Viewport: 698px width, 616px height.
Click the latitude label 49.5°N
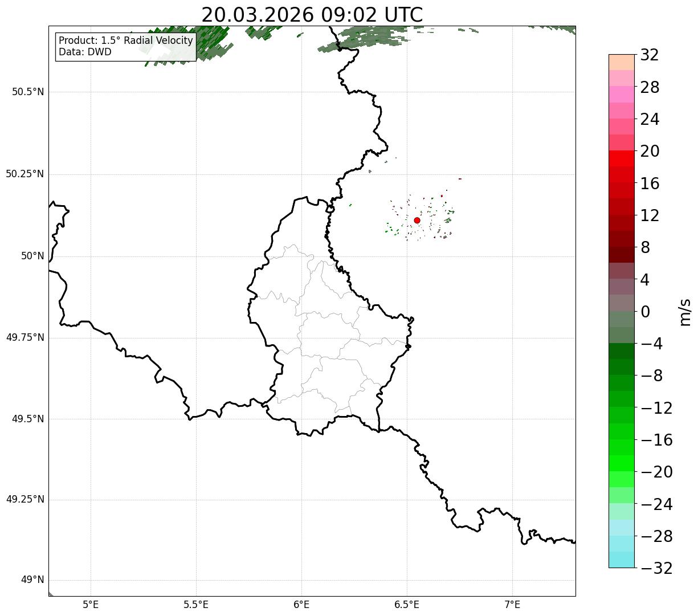click(28, 419)
